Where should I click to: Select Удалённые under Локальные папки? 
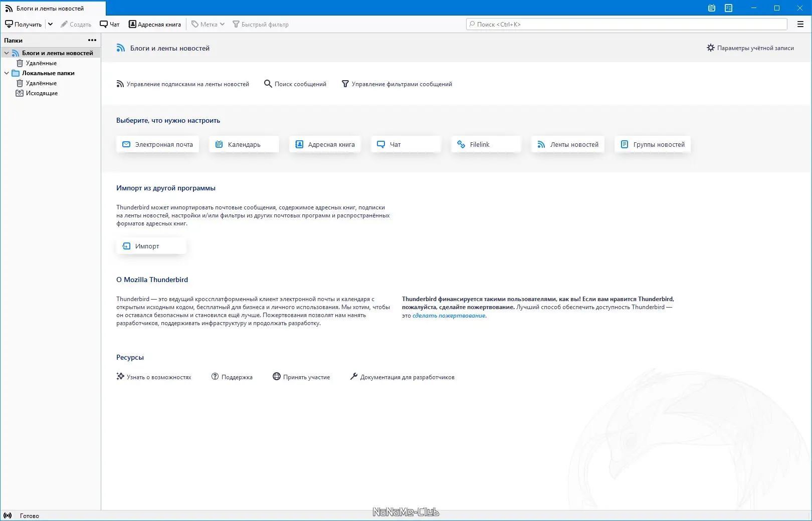(x=41, y=83)
